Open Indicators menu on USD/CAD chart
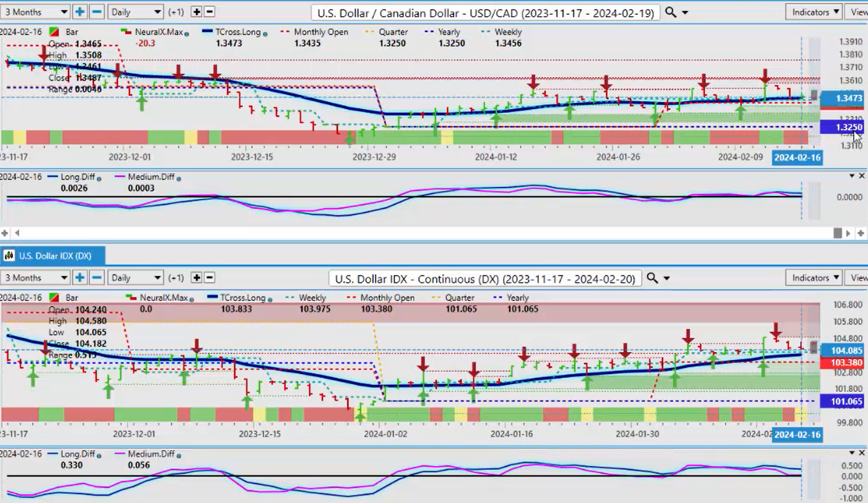This screenshot has height=503, width=868. pos(815,12)
